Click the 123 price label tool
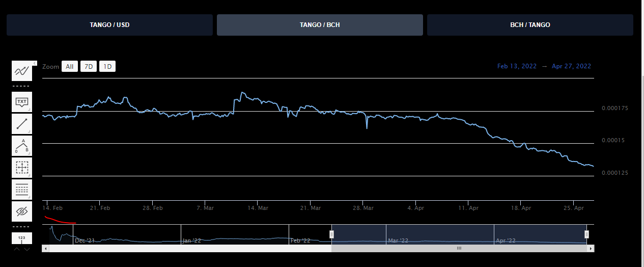The image size is (644, 267). (22, 238)
